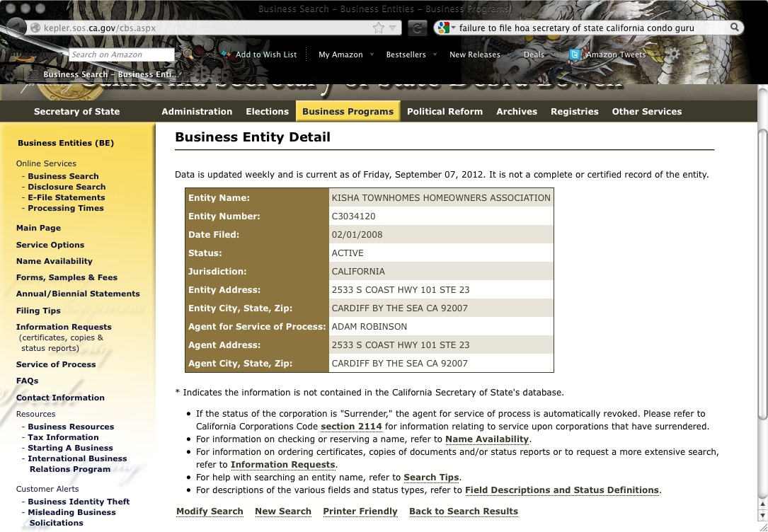Viewport: 768px width, 532px height.
Task: Expand the My Amazon dropdown arrow
Action: tap(372, 54)
